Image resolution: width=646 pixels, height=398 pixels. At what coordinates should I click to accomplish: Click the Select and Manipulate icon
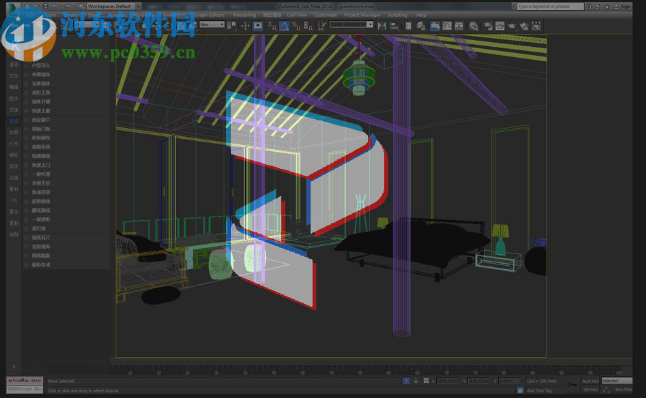point(245,26)
